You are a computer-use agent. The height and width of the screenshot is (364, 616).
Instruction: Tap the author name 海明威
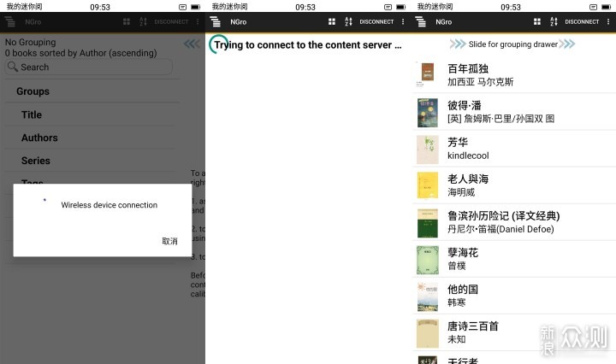(461, 192)
